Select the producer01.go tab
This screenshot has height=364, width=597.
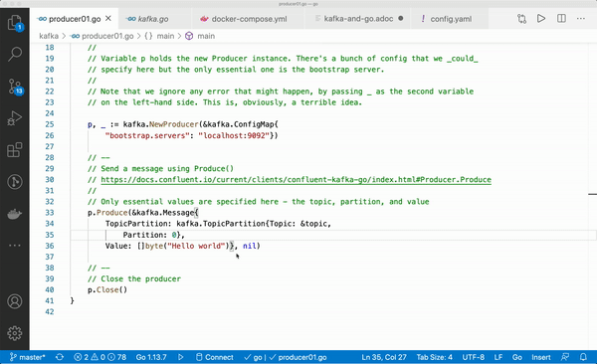click(75, 19)
